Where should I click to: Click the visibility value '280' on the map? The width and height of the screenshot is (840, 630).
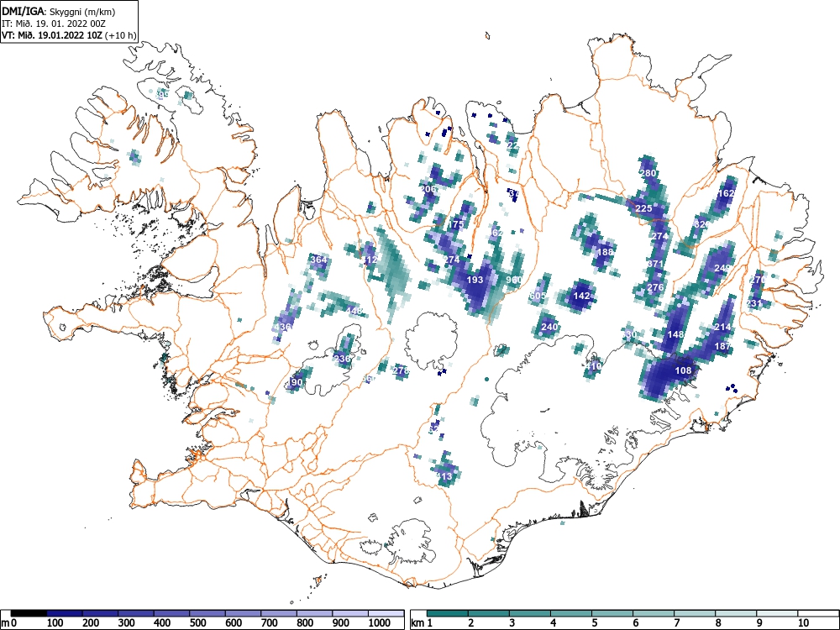click(648, 173)
